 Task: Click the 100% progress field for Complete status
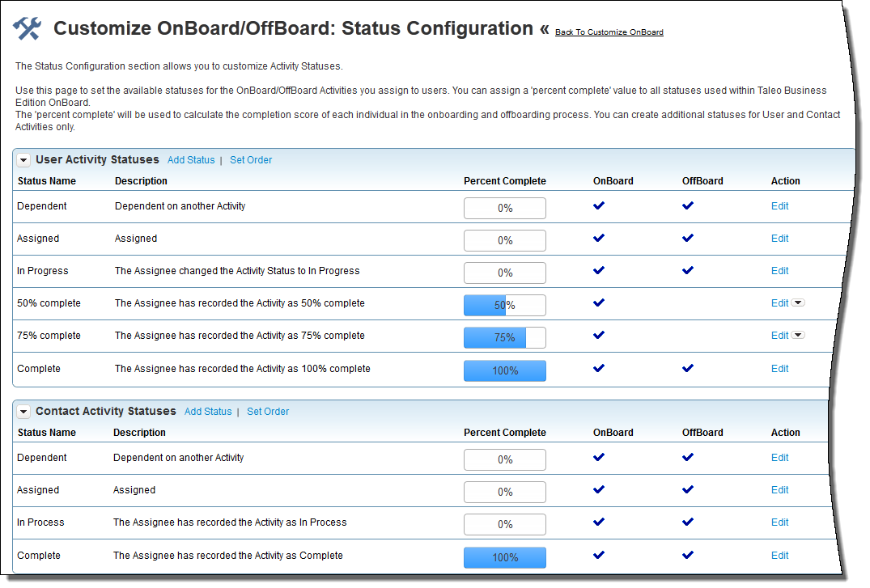coord(504,368)
